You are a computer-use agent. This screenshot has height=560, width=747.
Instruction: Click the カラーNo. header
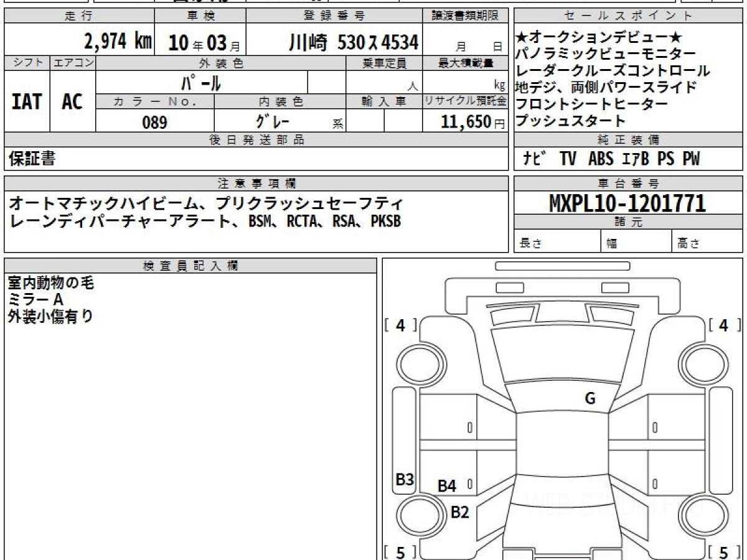(x=155, y=101)
